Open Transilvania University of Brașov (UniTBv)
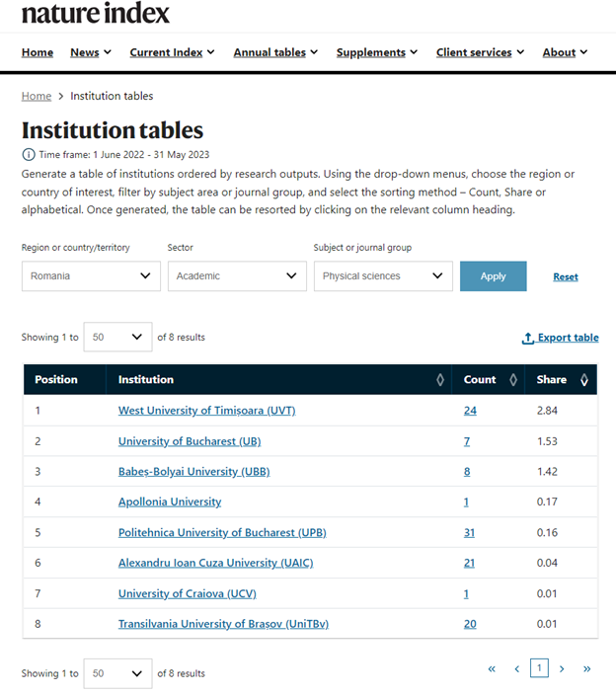 click(224, 624)
